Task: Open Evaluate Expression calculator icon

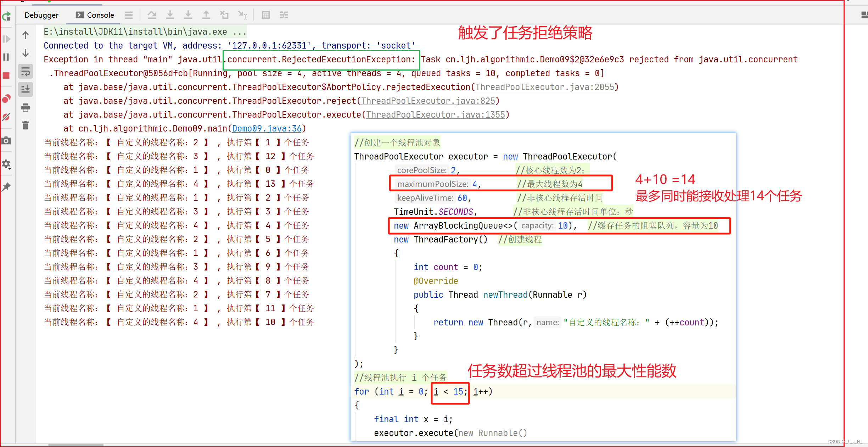Action: click(x=266, y=15)
